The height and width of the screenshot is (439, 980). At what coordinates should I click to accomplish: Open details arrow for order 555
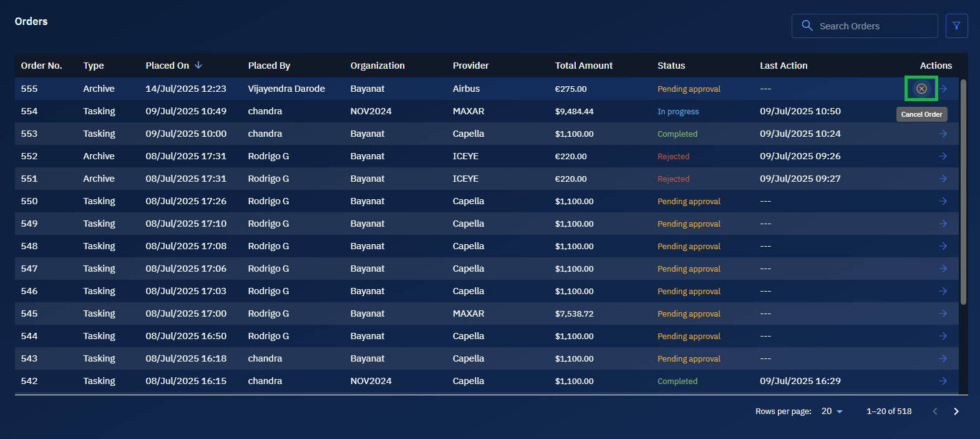click(943, 89)
